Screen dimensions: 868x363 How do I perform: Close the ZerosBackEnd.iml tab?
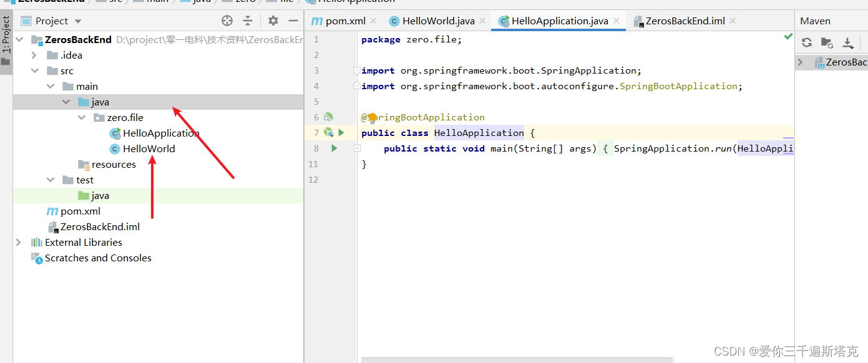click(x=733, y=21)
